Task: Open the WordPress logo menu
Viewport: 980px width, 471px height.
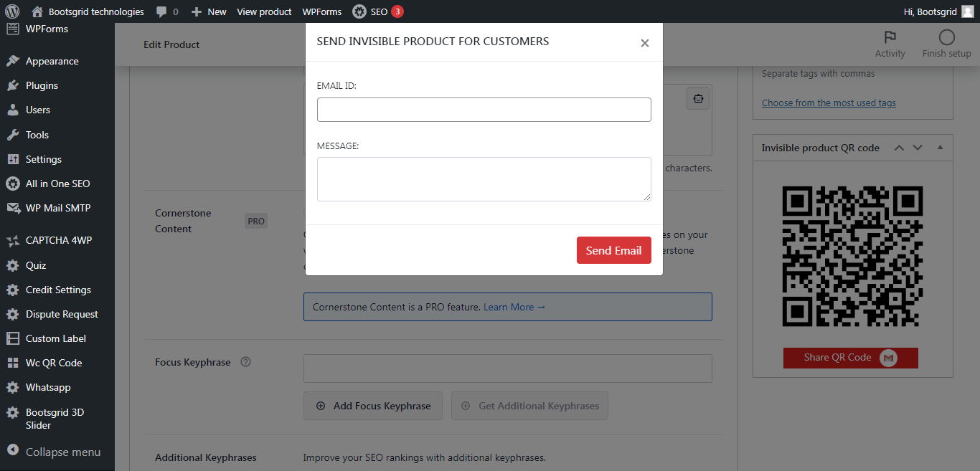Action: 12,11
